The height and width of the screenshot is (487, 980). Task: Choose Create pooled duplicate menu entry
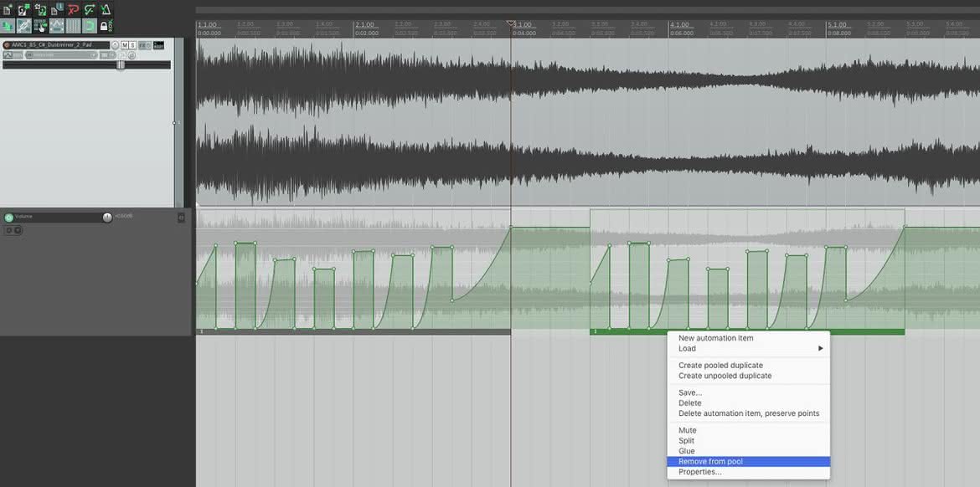720,365
